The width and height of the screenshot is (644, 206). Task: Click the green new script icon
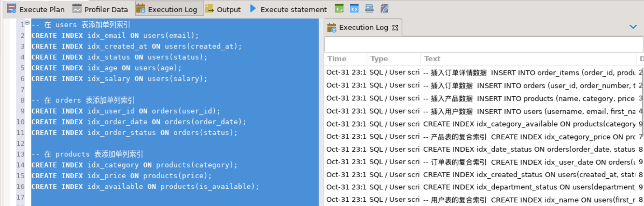click(339, 8)
